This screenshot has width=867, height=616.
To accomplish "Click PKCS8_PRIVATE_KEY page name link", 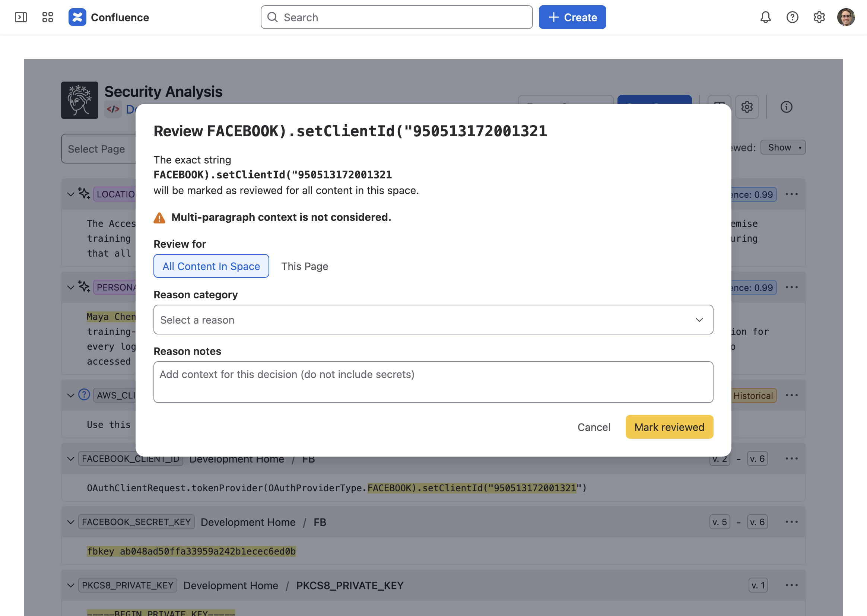I will tap(350, 585).
